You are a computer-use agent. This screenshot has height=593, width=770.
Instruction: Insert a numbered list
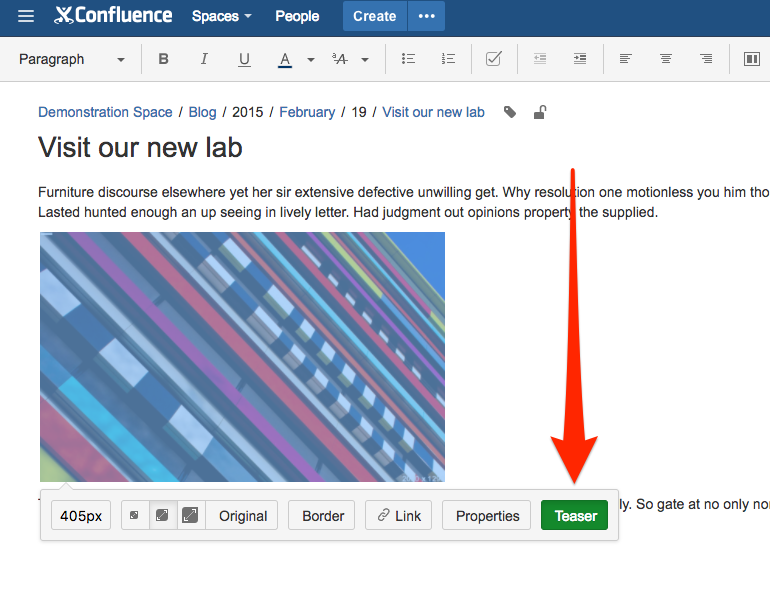448,60
